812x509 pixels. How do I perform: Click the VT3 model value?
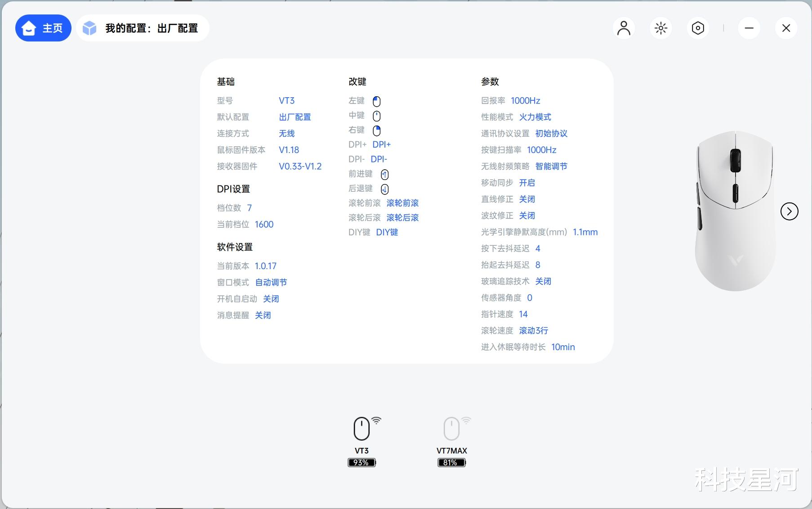(287, 101)
